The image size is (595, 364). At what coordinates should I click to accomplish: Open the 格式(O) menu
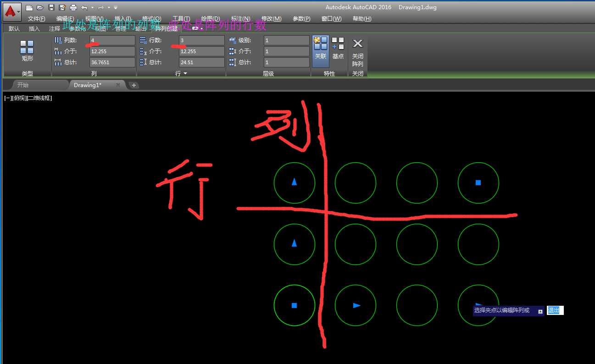151,19
